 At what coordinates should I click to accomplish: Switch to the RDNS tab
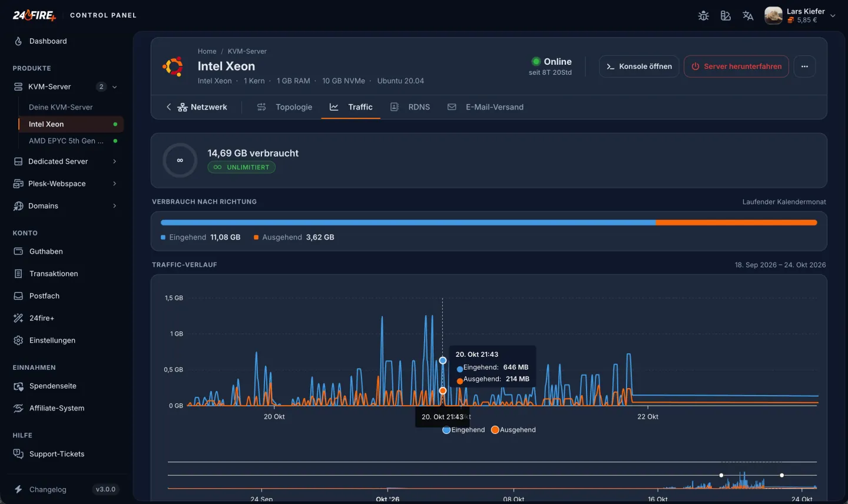point(410,107)
